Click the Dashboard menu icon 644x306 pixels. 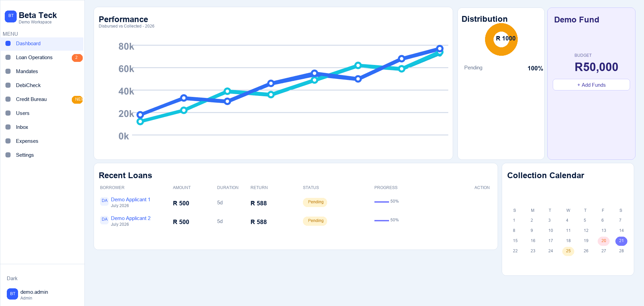[8, 44]
